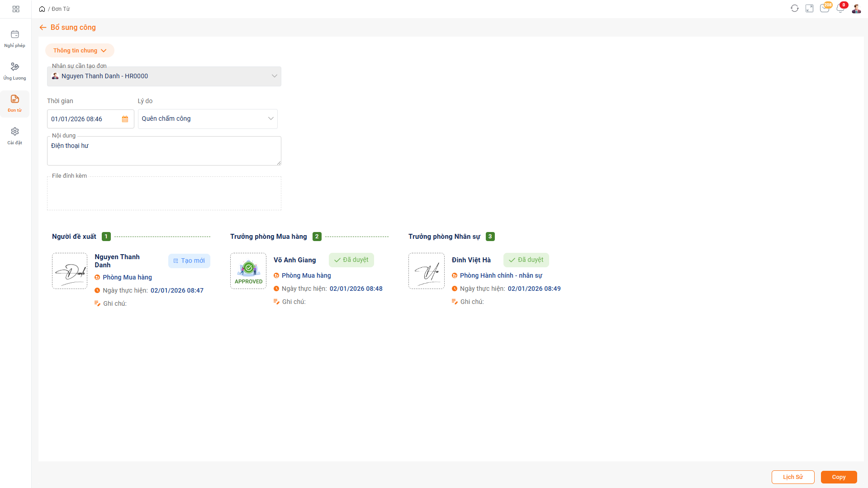The height and width of the screenshot is (488, 868).
Task: Toggle fullscreen with the expand icon
Action: click(x=809, y=9)
